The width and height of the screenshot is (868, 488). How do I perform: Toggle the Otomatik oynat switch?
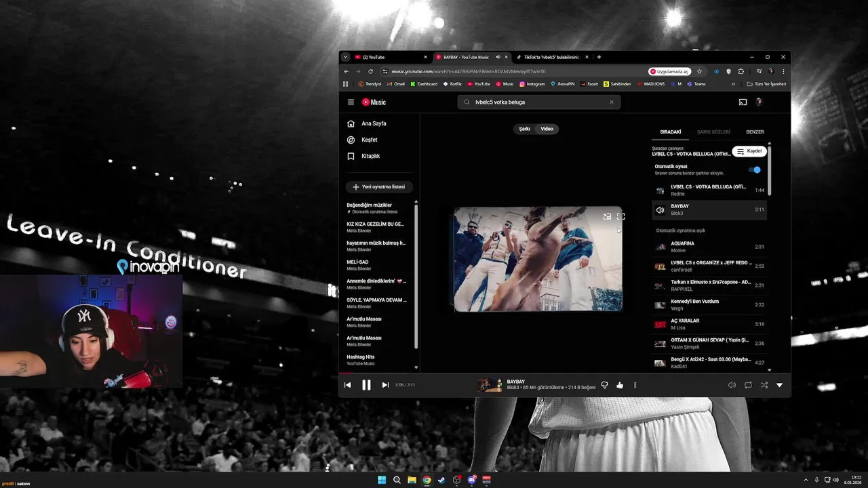coord(755,170)
